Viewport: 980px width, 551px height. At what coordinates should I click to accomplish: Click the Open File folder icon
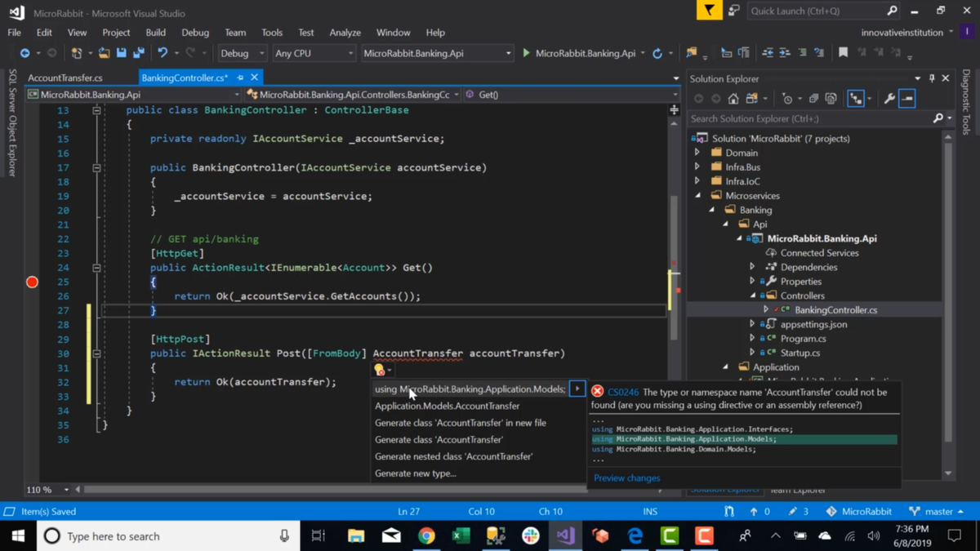point(104,53)
